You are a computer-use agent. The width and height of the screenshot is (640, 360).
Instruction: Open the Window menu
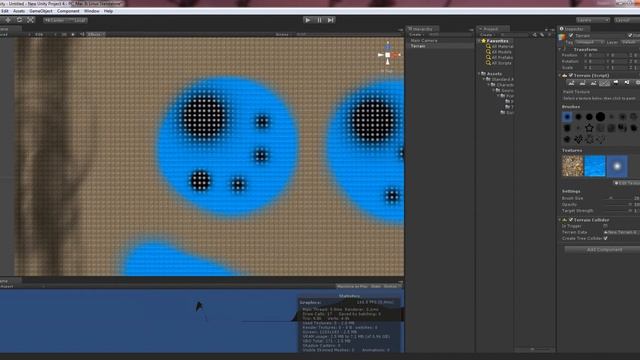(x=91, y=11)
